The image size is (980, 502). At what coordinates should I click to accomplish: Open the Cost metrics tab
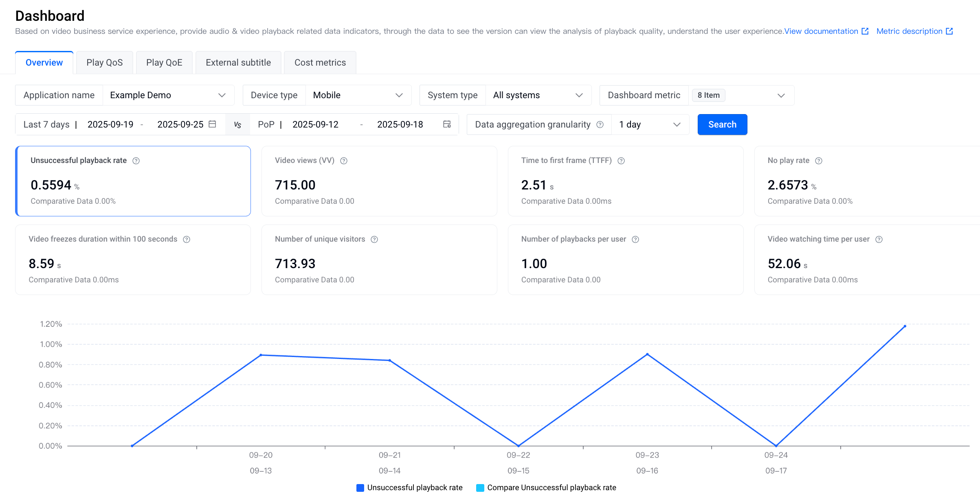pos(320,63)
